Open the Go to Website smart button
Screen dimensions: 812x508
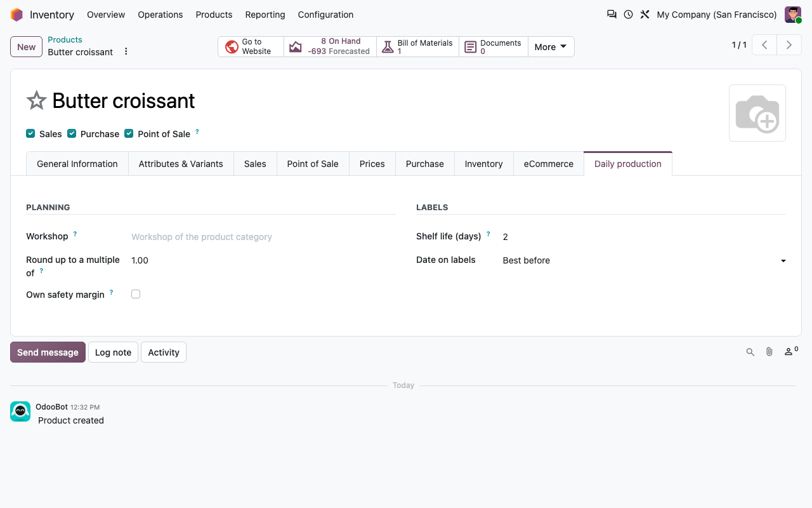(x=251, y=46)
